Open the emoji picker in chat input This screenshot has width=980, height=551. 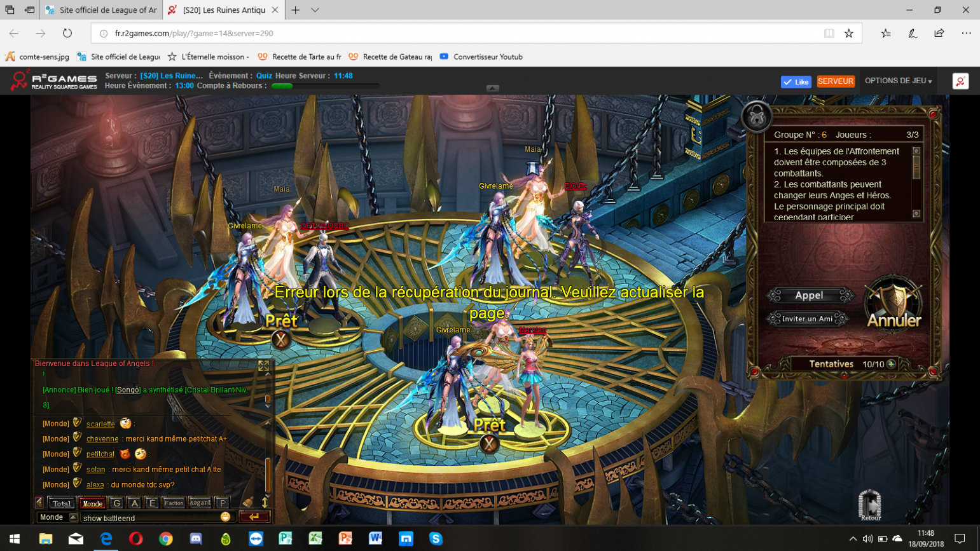(225, 517)
